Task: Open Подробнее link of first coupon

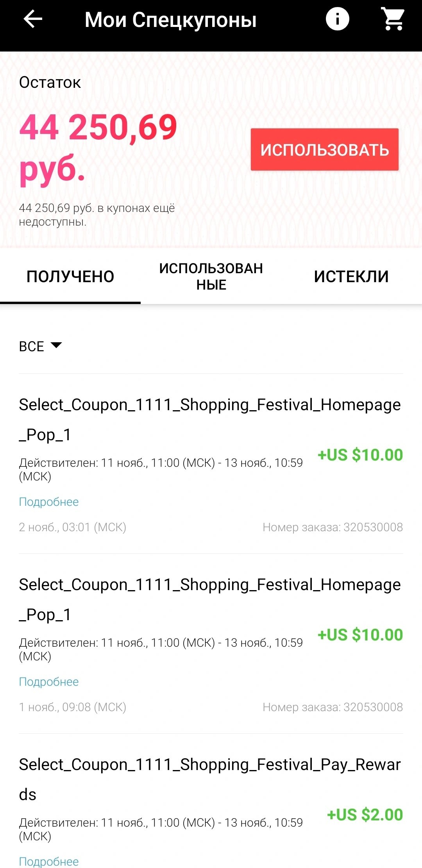Action: (49, 502)
